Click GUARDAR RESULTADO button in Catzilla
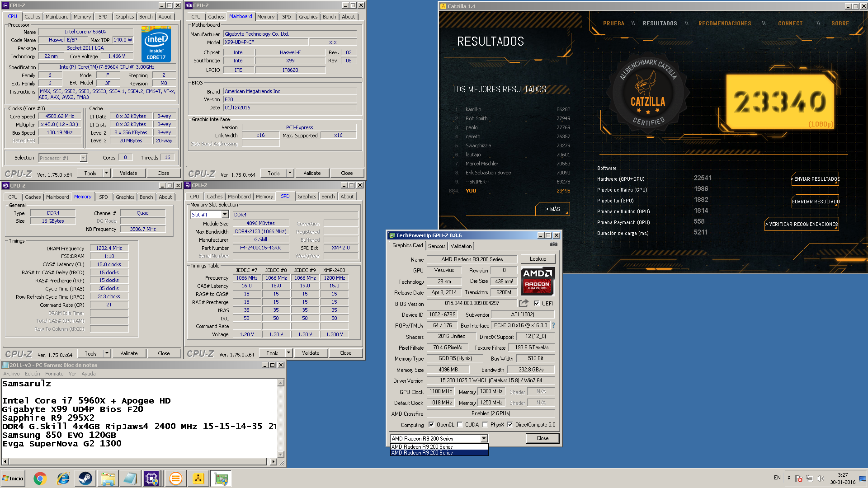The height and width of the screenshot is (488, 868). 816,202
